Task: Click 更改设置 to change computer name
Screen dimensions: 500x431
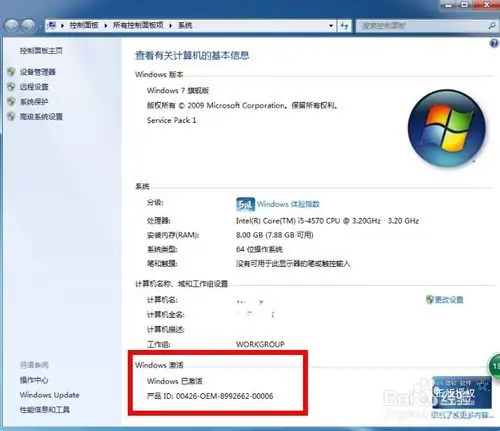Action: point(449,300)
